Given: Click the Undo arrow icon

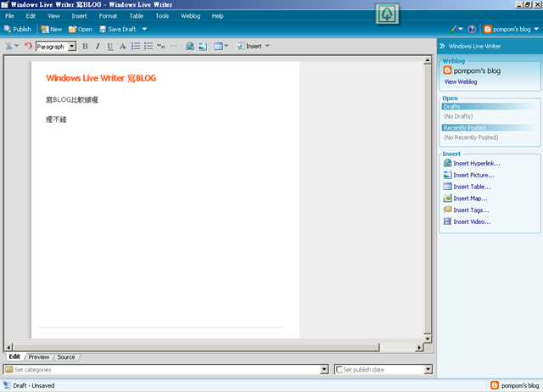Looking at the screenshot, I should tap(28, 46).
